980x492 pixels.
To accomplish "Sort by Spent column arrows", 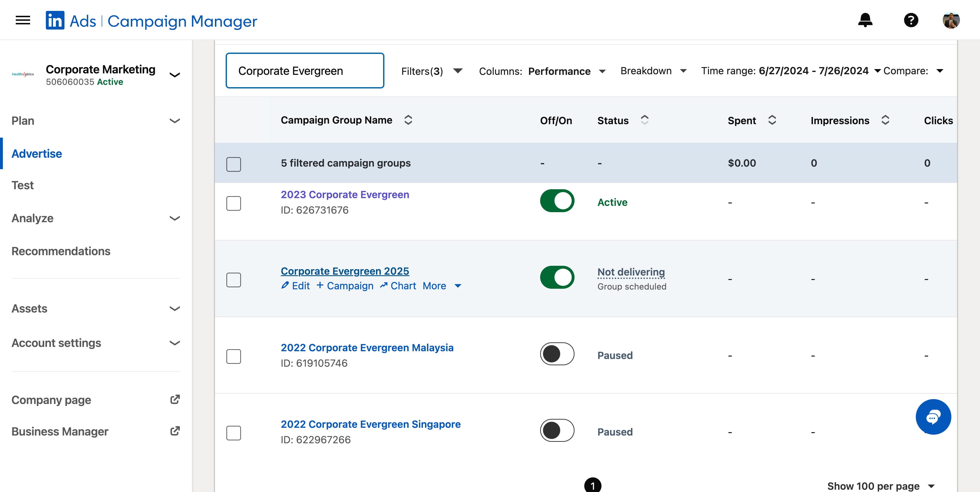I will pos(772,120).
